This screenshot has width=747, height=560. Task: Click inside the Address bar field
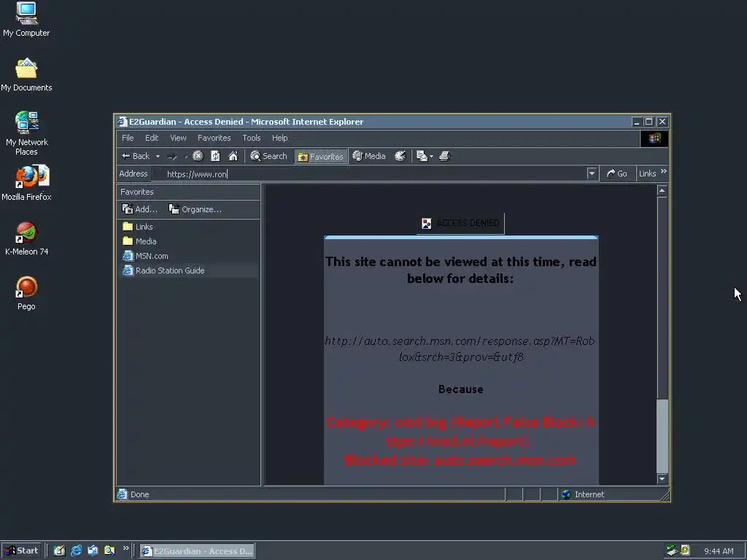[369, 174]
